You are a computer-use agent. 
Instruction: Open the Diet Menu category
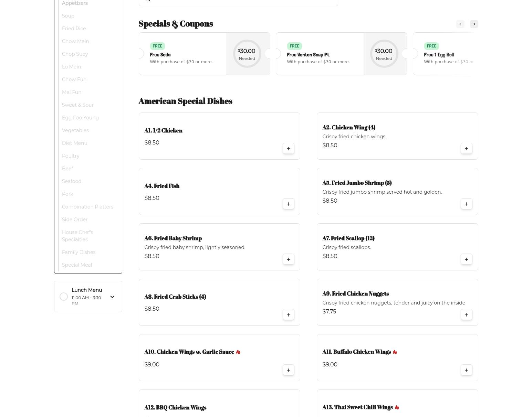click(75, 143)
